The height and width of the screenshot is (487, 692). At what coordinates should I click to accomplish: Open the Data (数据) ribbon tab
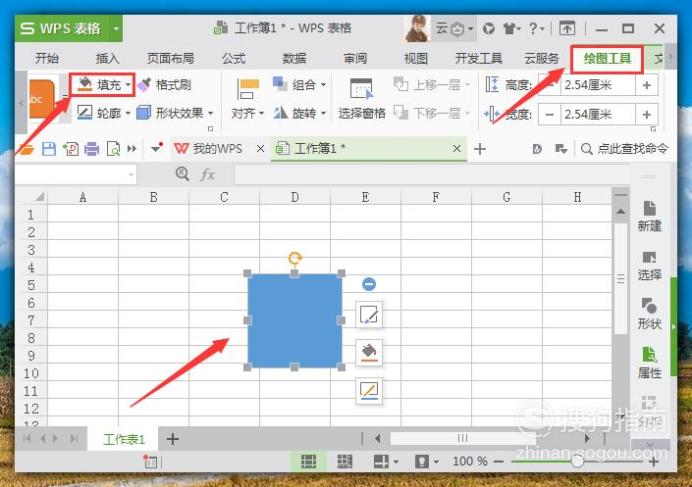[x=294, y=58]
